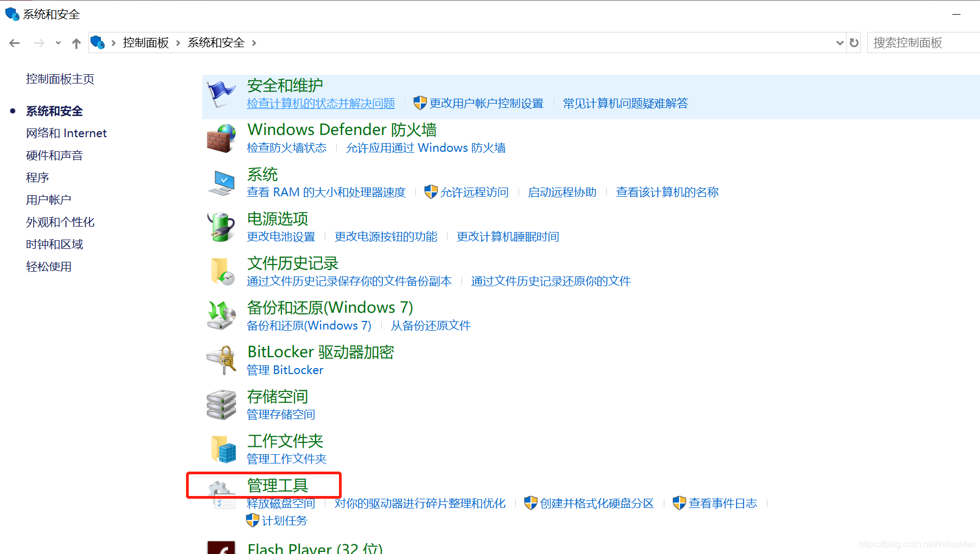Open 释放磁盘空间 link
This screenshot has width=980, height=554.
click(281, 504)
